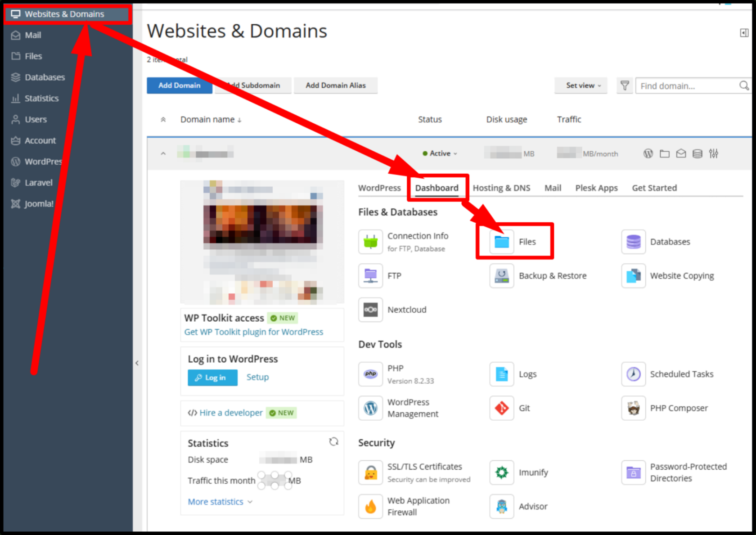Click the website preview thumbnail

[x=262, y=242]
